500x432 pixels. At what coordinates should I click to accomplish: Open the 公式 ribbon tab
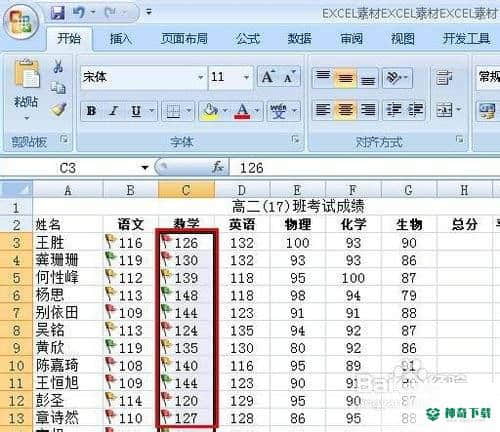[x=248, y=39]
